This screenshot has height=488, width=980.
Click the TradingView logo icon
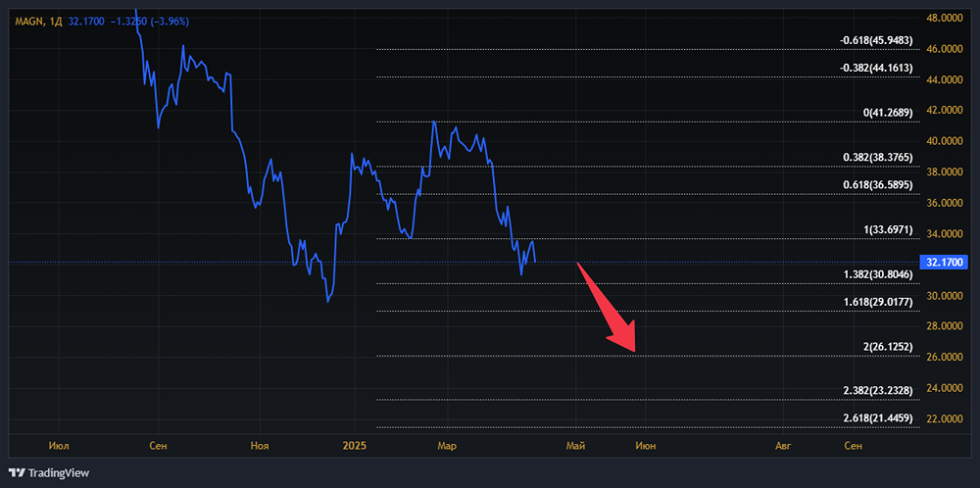click(x=18, y=472)
